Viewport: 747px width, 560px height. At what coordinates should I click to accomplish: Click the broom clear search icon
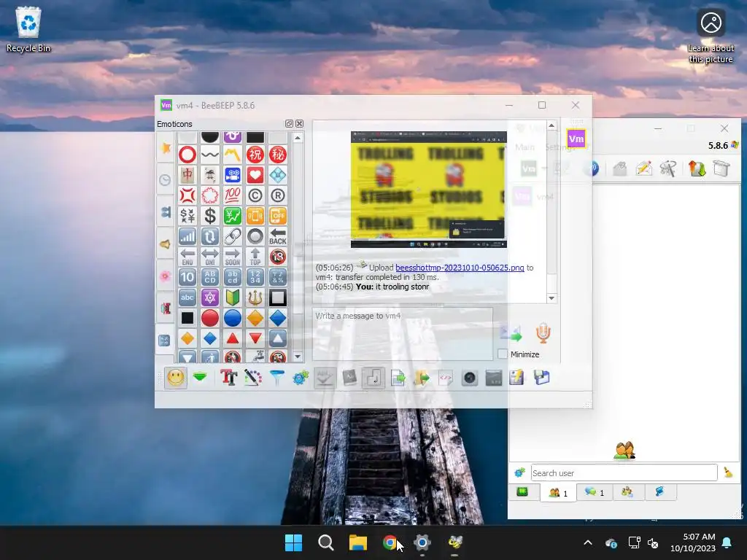pyautogui.click(x=728, y=472)
